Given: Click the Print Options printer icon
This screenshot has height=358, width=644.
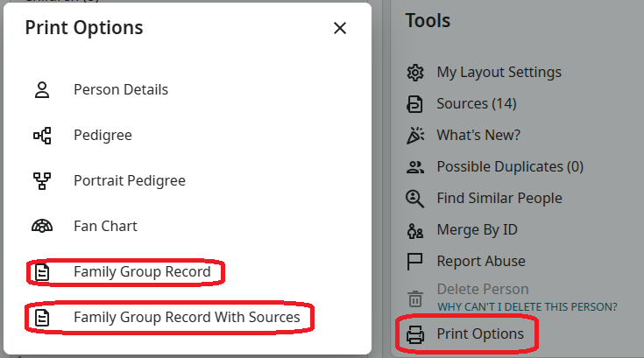Looking at the screenshot, I should point(414,334).
